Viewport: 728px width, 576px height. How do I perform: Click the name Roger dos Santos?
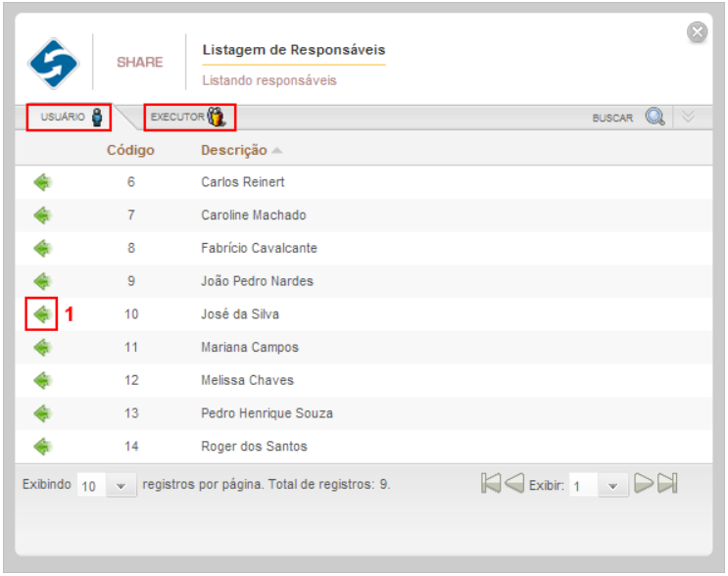[x=254, y=446]
